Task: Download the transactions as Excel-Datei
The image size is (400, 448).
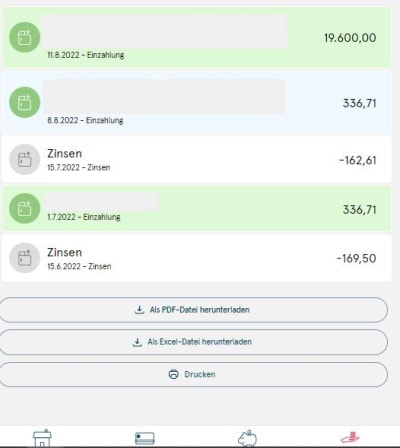Action: point(193,342)
